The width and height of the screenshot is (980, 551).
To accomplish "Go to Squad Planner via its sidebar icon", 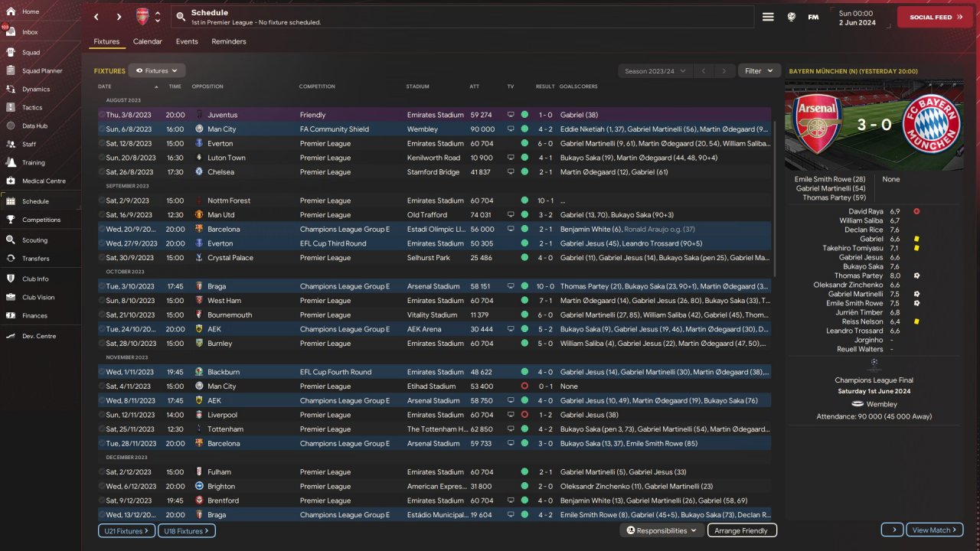I will tap(11, 71).
